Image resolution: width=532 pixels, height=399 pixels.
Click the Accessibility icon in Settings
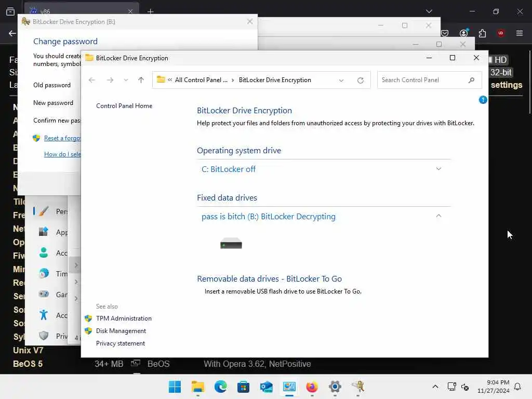(x=44, y=315)
